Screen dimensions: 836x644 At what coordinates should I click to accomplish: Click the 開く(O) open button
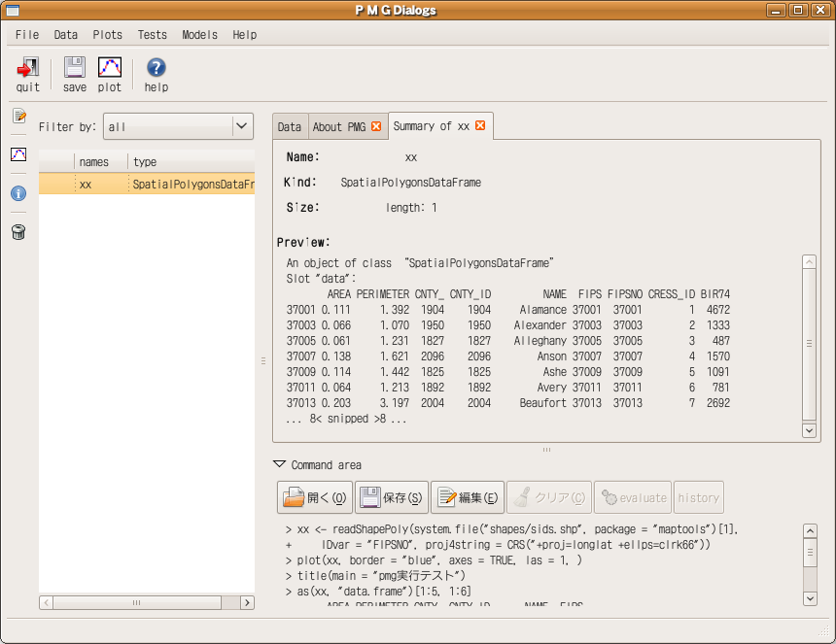(x=314, y=497)
